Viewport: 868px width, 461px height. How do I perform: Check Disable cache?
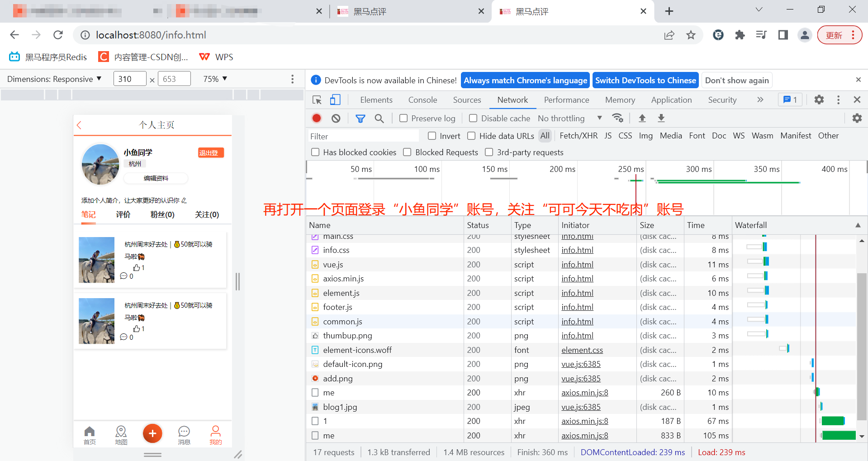click(473, 118)
